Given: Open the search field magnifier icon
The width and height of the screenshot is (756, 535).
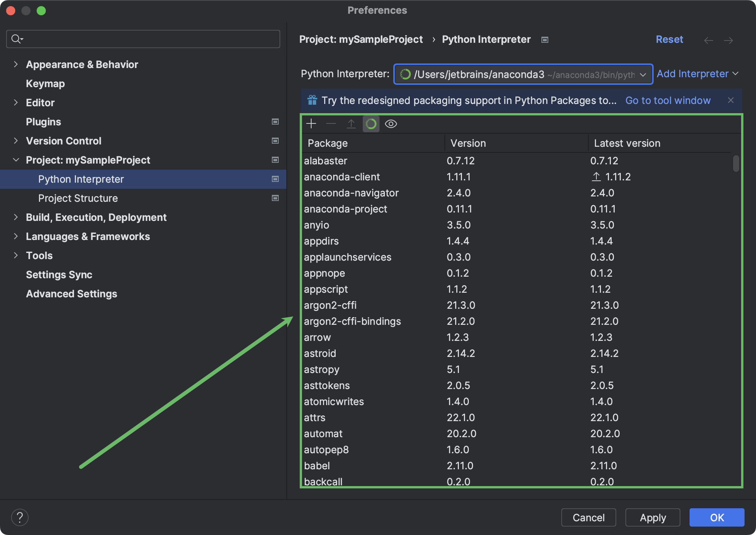Looking at the screenshot, I should (x=17, y=39).
